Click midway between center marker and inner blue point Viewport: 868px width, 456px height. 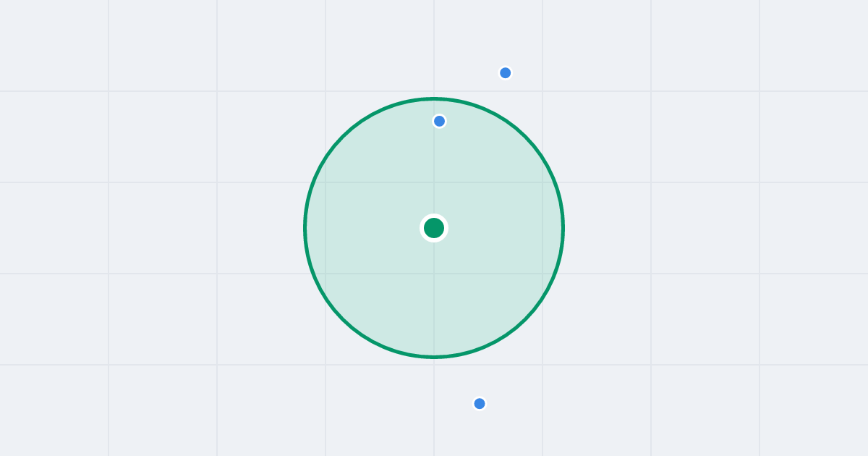pos(436,174)
